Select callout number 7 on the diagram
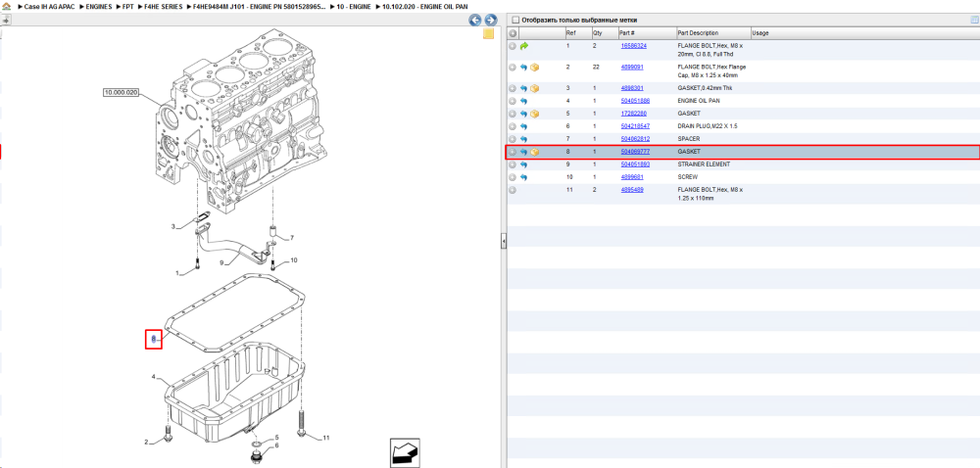The image size is (980, 468). 291,238
